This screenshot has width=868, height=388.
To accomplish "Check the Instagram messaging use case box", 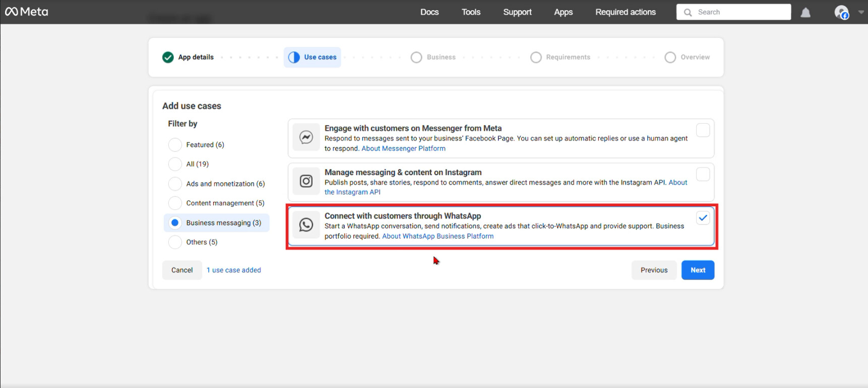I will click(x=703, y=174).
